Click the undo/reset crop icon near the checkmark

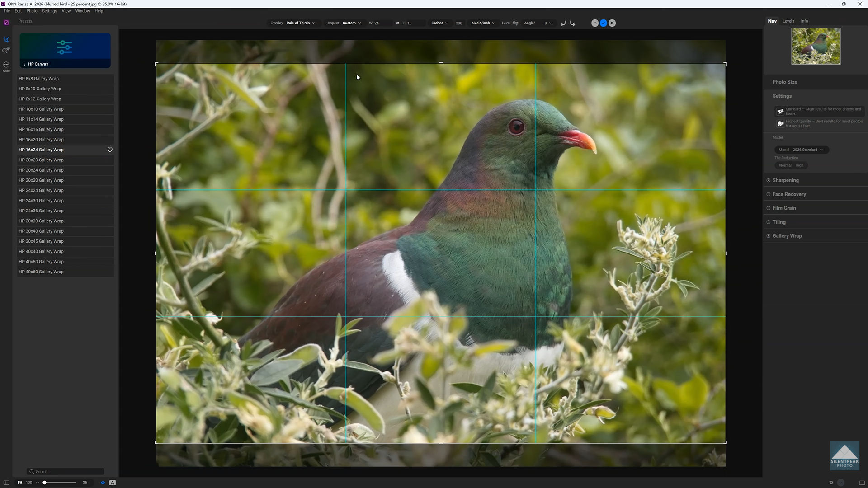595,23
